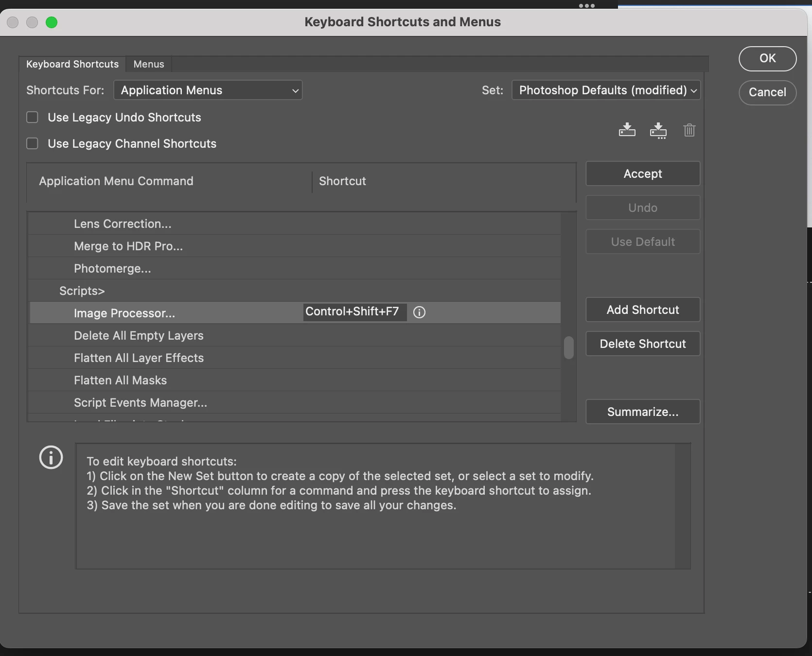Save changes to current shortcut set icon
Viewport: 812px width, 656px height.
coord(627,130)
